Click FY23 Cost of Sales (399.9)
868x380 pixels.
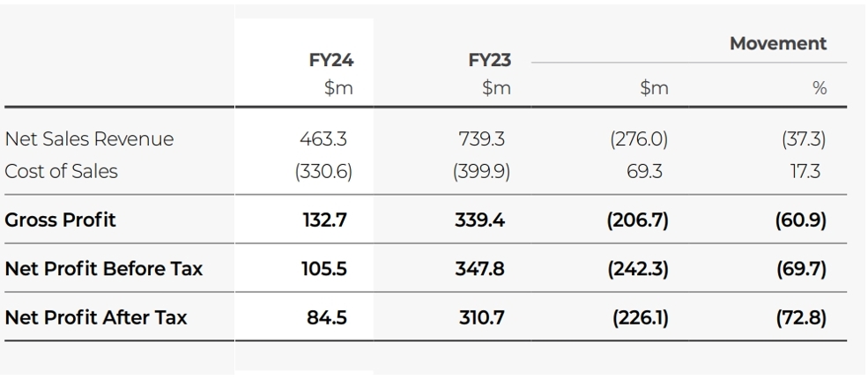coord(482,172)
